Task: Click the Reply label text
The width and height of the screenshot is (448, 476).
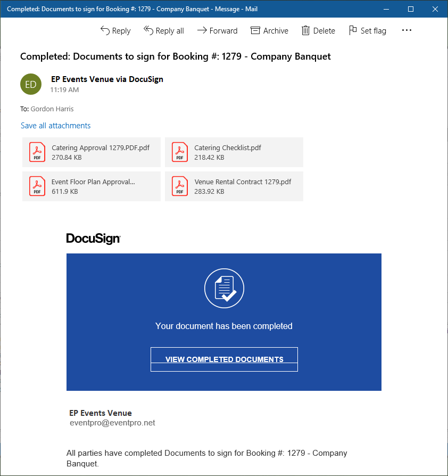Action: [x=121, y=31]
